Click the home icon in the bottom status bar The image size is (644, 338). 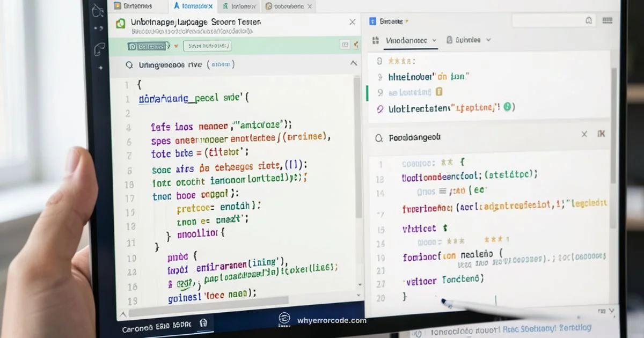203,323
